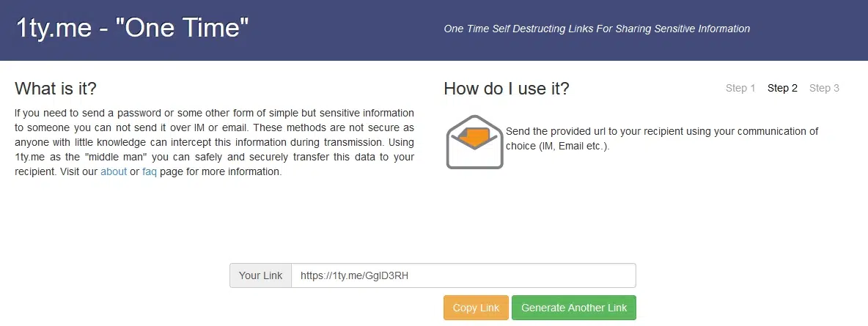868x326 pixels.
Task: Click Generate Another Link button
Action: (x=574, y=308)
